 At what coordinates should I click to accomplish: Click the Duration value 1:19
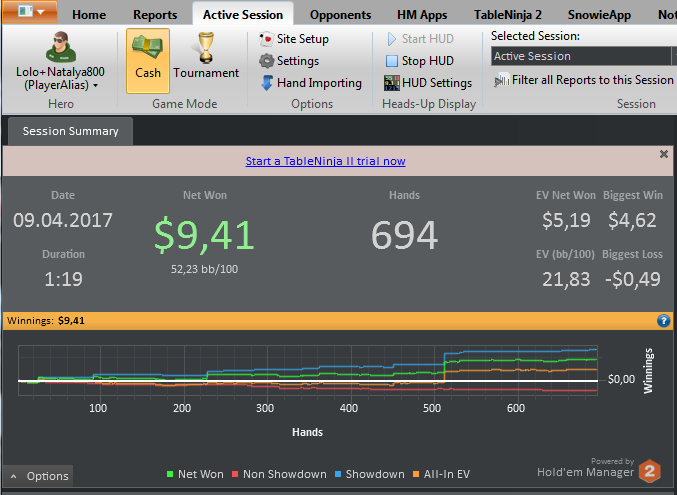point(63,279)
